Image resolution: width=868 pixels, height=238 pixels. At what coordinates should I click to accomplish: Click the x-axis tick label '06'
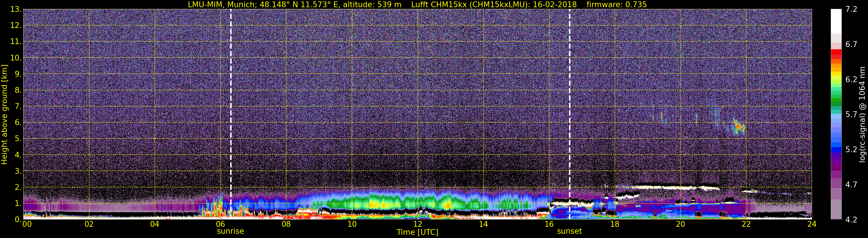click(x=220, y=224)
